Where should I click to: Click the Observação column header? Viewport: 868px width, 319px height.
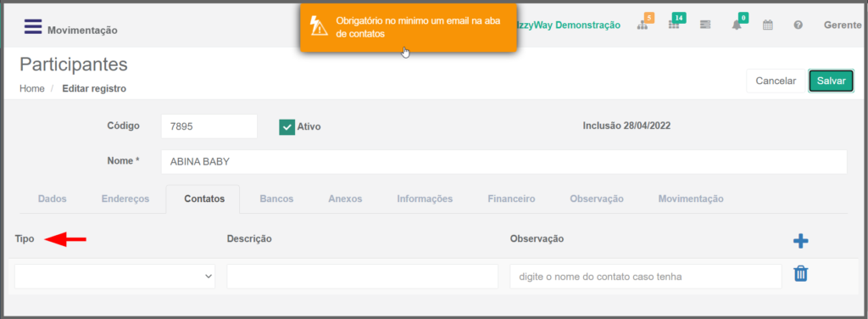[537, 238]
